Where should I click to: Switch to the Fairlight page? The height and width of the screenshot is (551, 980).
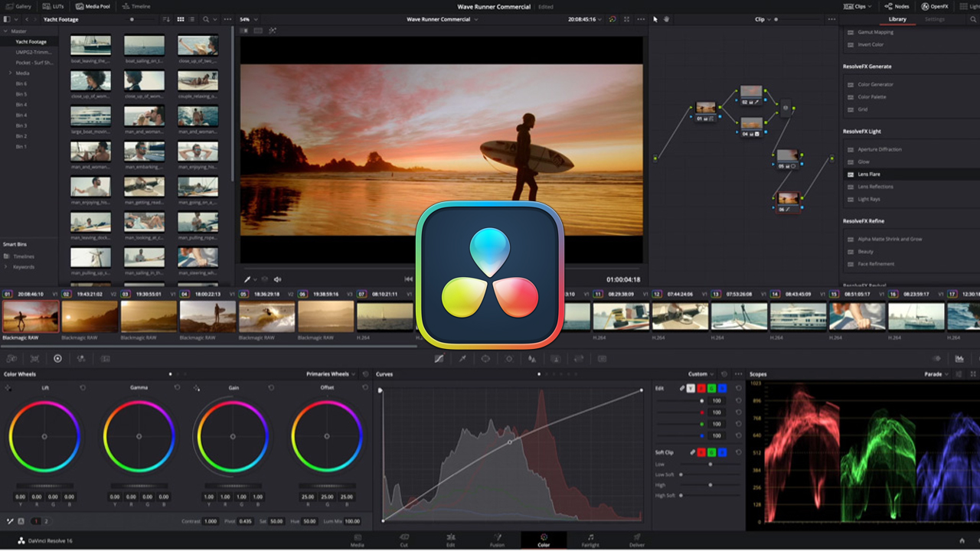click(x=590, y=540)
